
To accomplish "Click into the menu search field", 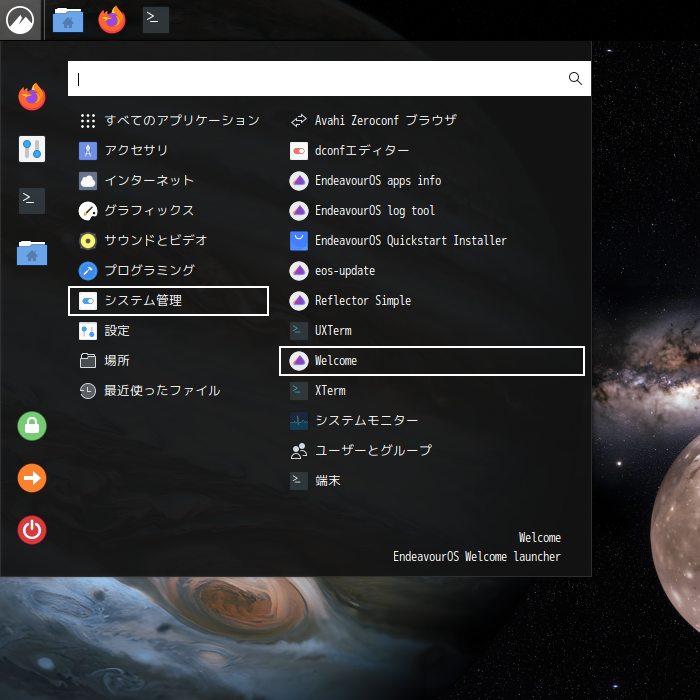I will click(x=329, y=79).
